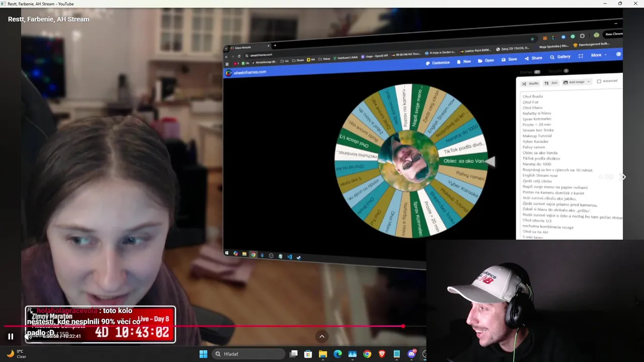Click Customize in wheelofnames toolbar
This screenshot has height=362, width=644.
(438, 63)
